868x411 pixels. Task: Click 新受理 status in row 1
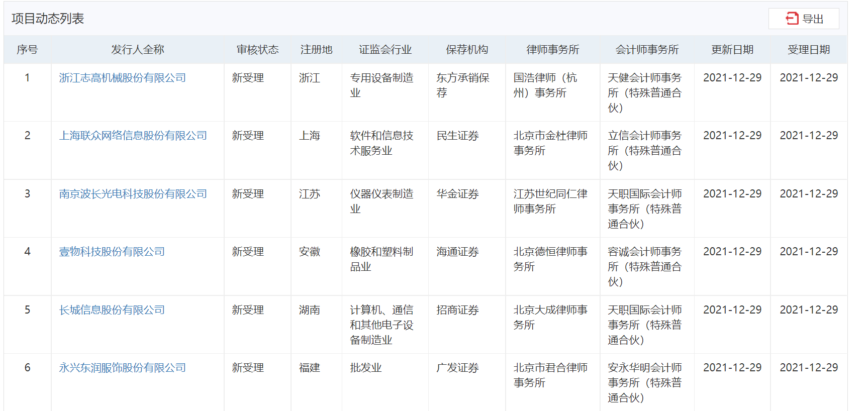coord(248,78)
